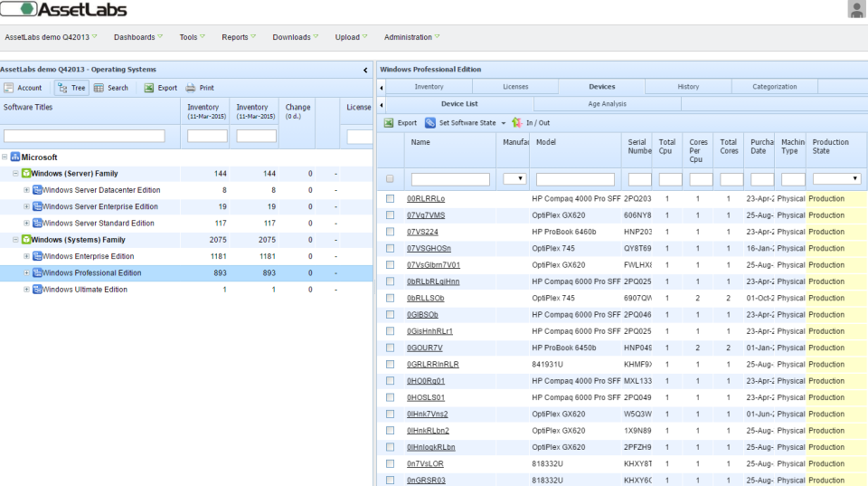Open device link 0GOUR7V
Viewport: 868px width, 486px height.
point(425,348)
